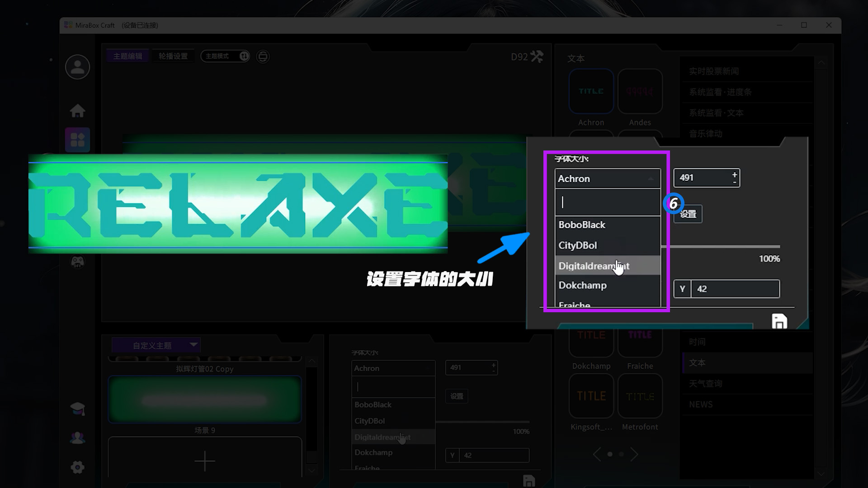Open 系统监看·进度条 in widget list

[x=747, y=92]
